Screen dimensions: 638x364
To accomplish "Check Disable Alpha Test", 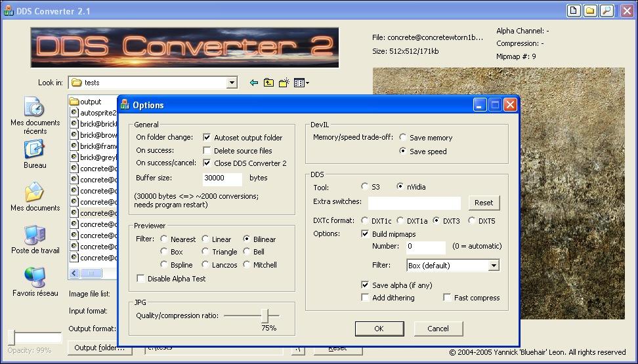I will click(x=140, y=279).
